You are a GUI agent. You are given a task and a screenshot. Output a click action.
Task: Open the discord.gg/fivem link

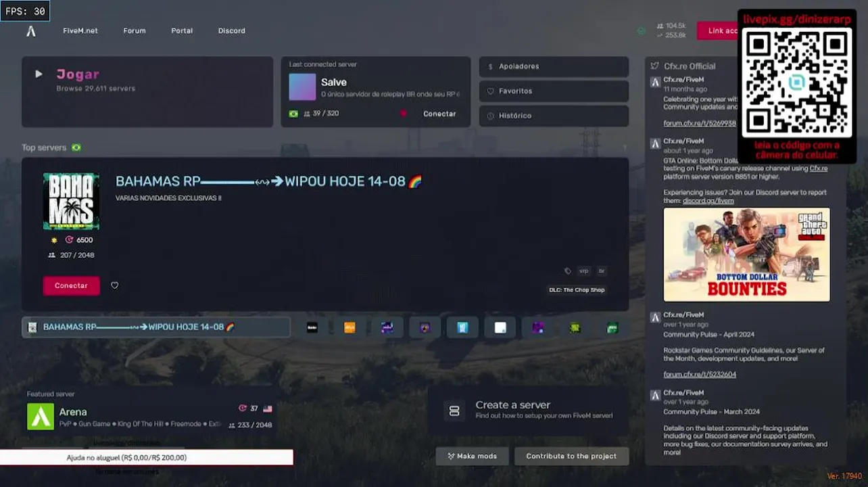tap(708, 201)
